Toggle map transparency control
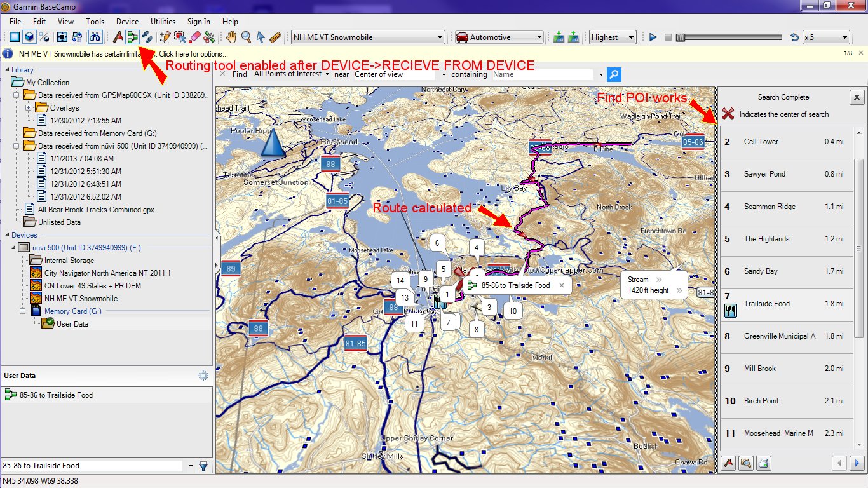 tap(44, 37)
